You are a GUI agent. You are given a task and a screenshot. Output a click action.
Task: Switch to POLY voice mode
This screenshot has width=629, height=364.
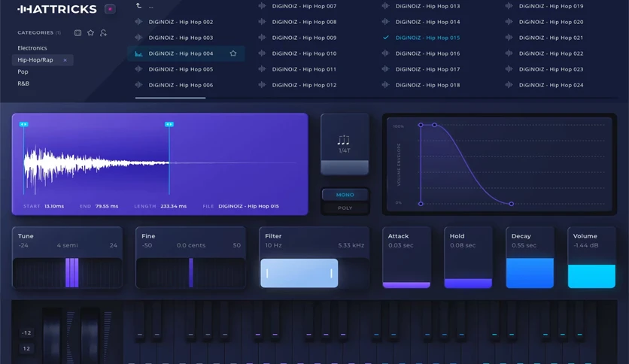point(345,208)
